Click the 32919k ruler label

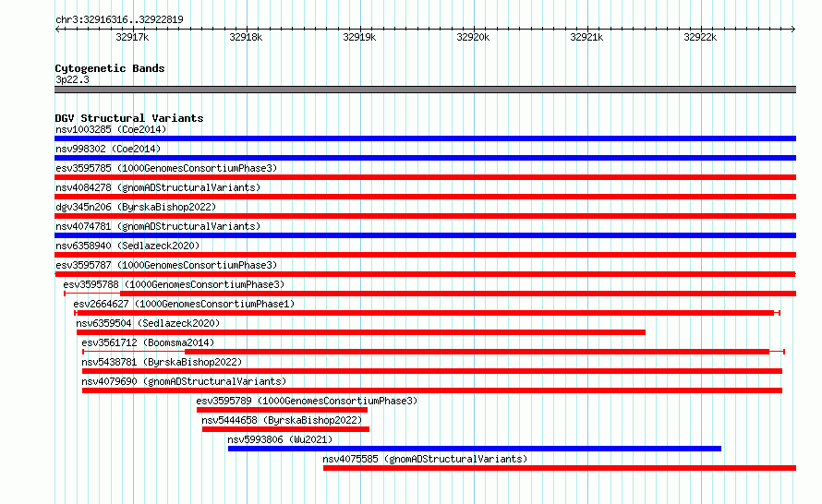click(359, 37)
